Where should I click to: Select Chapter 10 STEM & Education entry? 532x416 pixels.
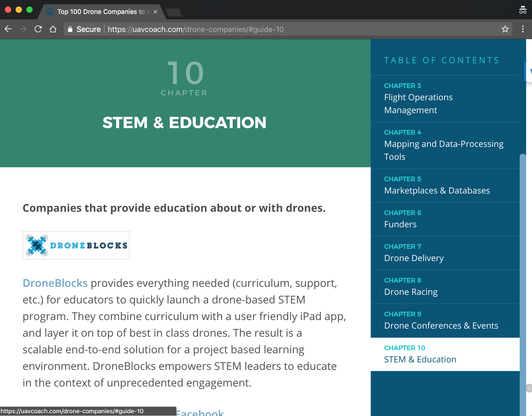[x=445, y=354]
